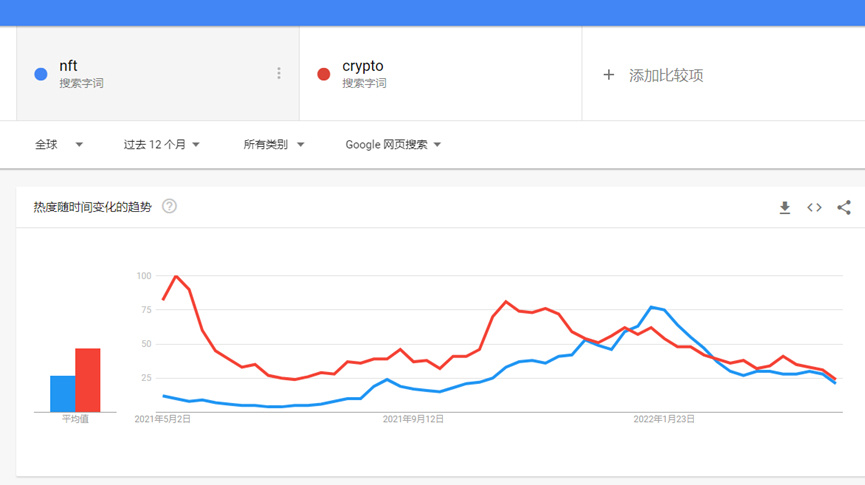Viewport: 865px width, 485px height.
Task: Click the blue average bar for nft
Action: pyautogui.click(x=63, y=393)
